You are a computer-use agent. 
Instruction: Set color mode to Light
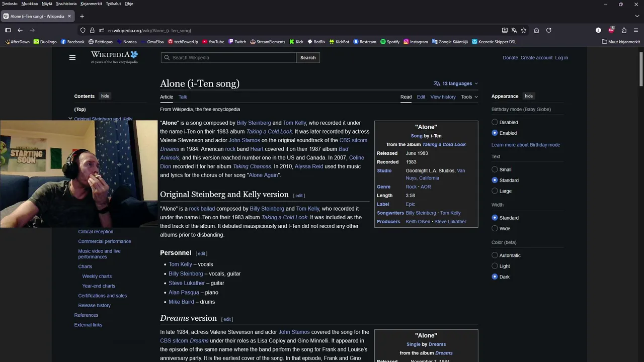point(495,266)
